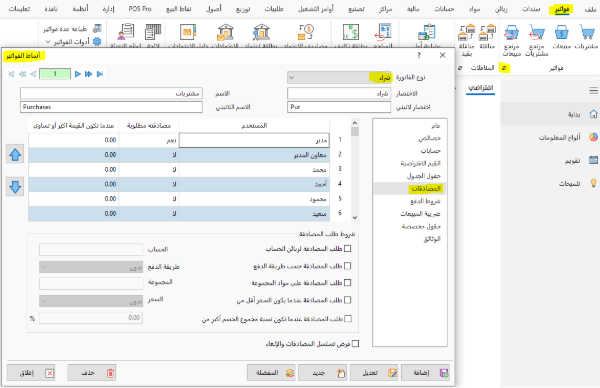
Task: Open the تصنيع ribbon tab
Action: click(x=356, y=9)
